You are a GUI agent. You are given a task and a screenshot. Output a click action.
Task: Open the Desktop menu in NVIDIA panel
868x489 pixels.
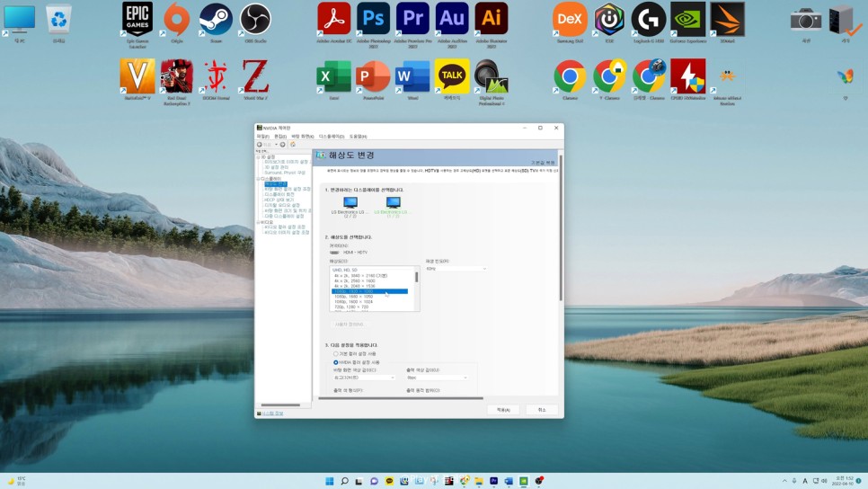[303, 137]
